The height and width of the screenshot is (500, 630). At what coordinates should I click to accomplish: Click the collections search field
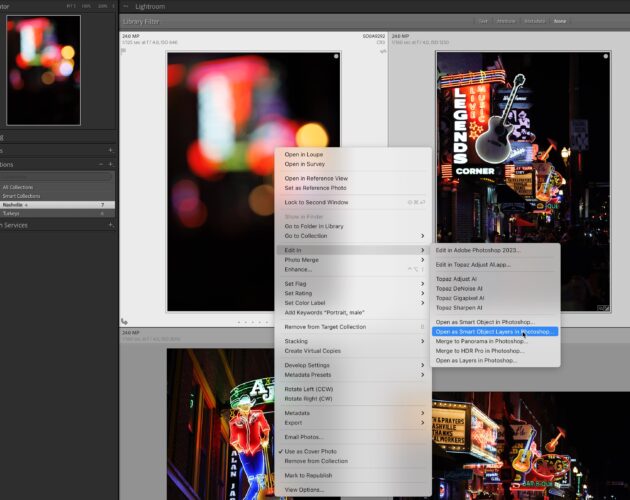[x=56, y=176]
